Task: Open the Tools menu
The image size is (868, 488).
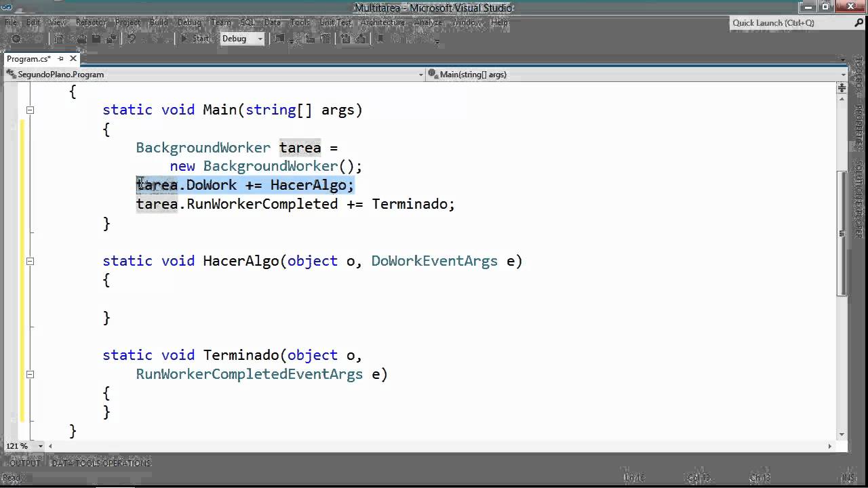Action: tap(300, 22)
